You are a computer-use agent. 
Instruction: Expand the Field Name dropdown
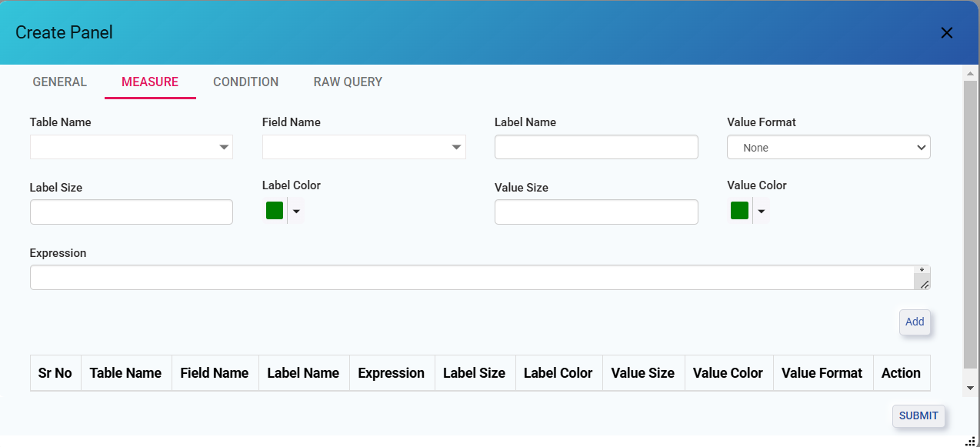click(364, 147)
